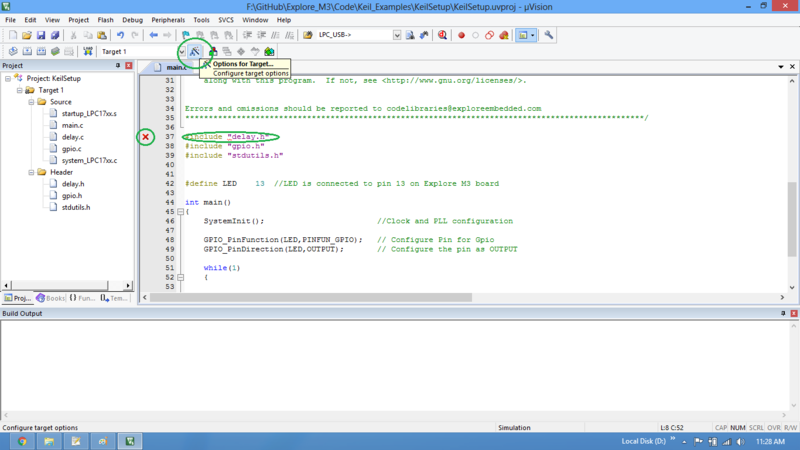Select gpio.h in Header group
Viewport: 800px width, 450px height.
tap(72, 196)
